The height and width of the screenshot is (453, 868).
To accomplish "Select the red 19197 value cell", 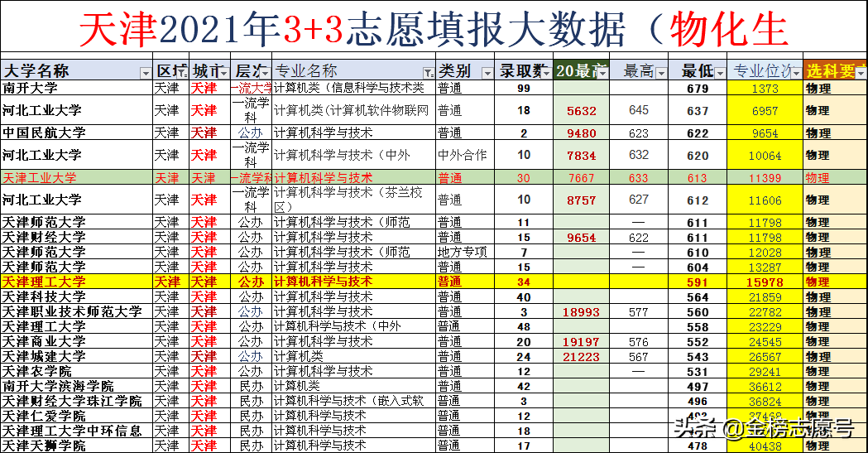I will click(x=581, y=342).
